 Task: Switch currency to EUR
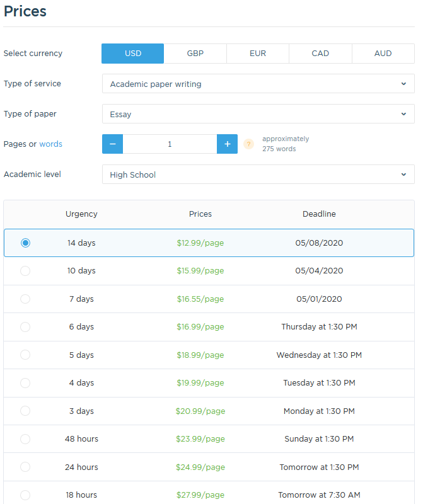point(258,54)
